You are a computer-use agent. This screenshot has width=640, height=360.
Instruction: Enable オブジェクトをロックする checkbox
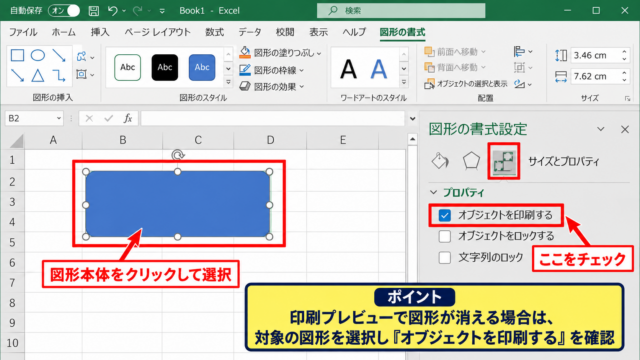(x=444, y=236)
